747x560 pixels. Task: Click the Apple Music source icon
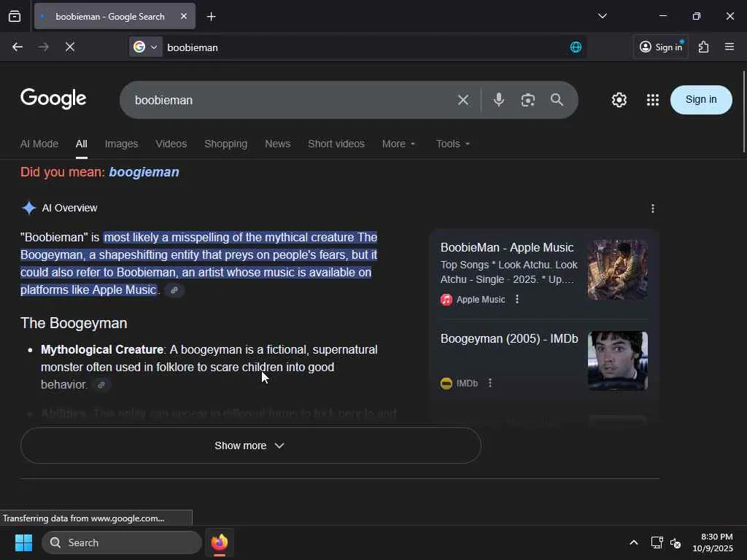(446, 300)
